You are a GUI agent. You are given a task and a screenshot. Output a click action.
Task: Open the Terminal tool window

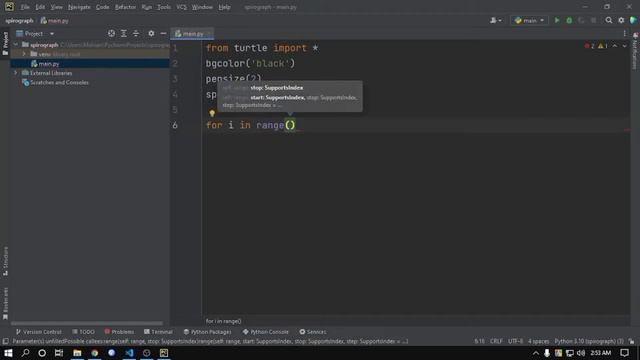coord(158,332)
